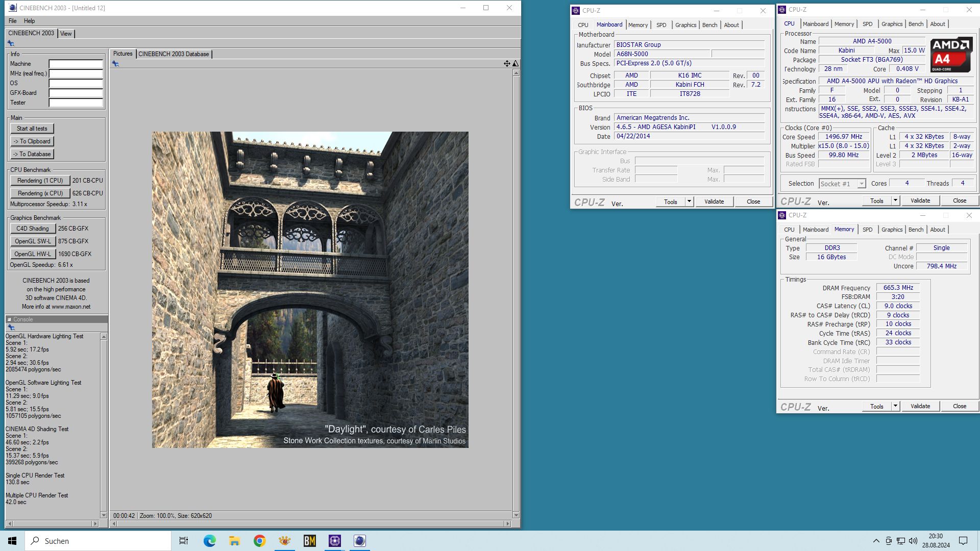The height and width of the screenshot is (551, 980).
Task: Click the To Clipboard button
Action: coord(32,141)
